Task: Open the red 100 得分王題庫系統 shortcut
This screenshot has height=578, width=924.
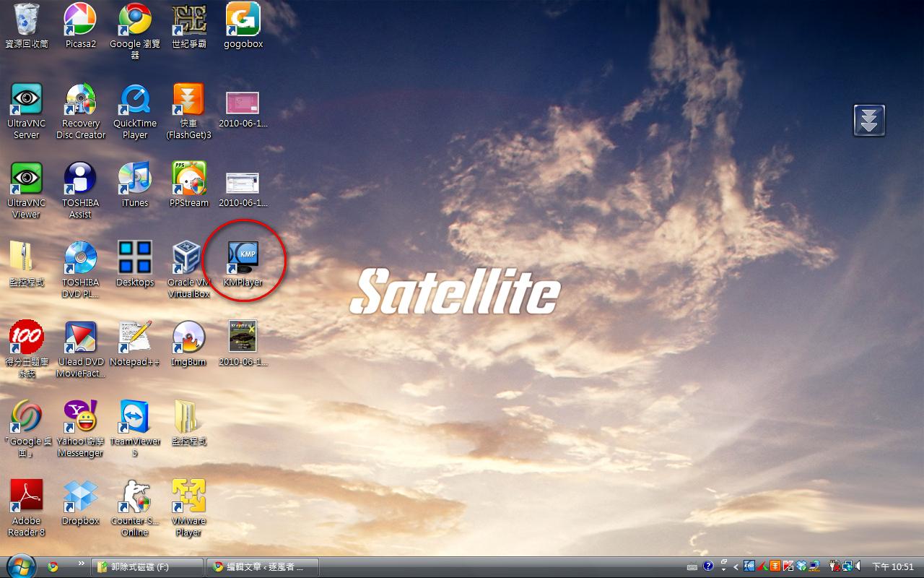Action: (27, 350)
